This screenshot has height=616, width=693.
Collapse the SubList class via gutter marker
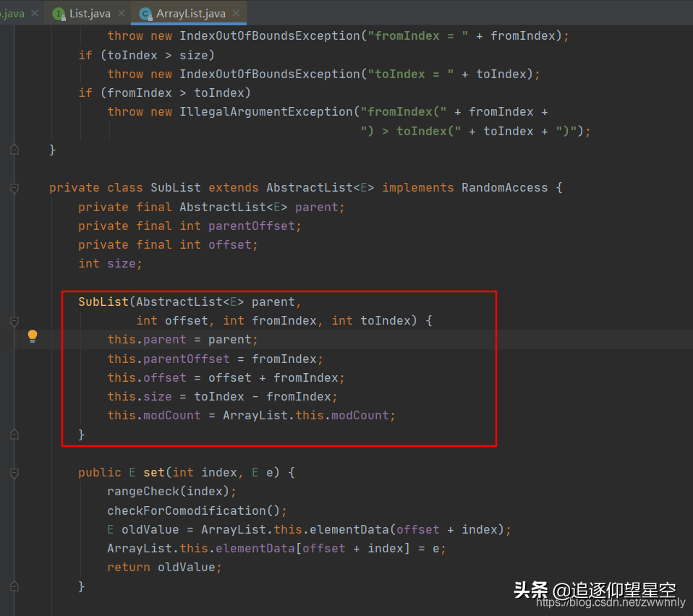pyautogui.click(x=13, y=189)
